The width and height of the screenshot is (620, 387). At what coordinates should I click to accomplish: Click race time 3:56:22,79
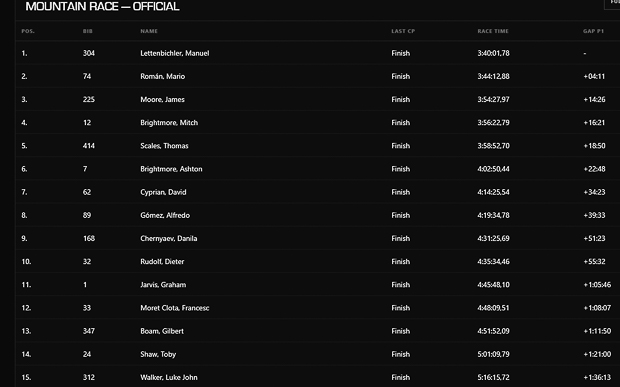tap(493, 123)
